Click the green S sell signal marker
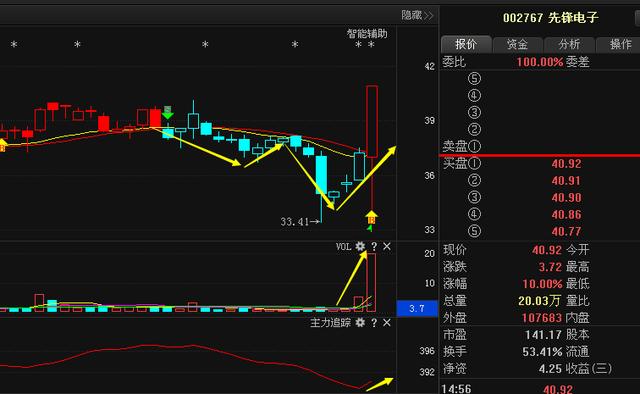Viewport: 640px width, 394px height. (x=167, y=112)
